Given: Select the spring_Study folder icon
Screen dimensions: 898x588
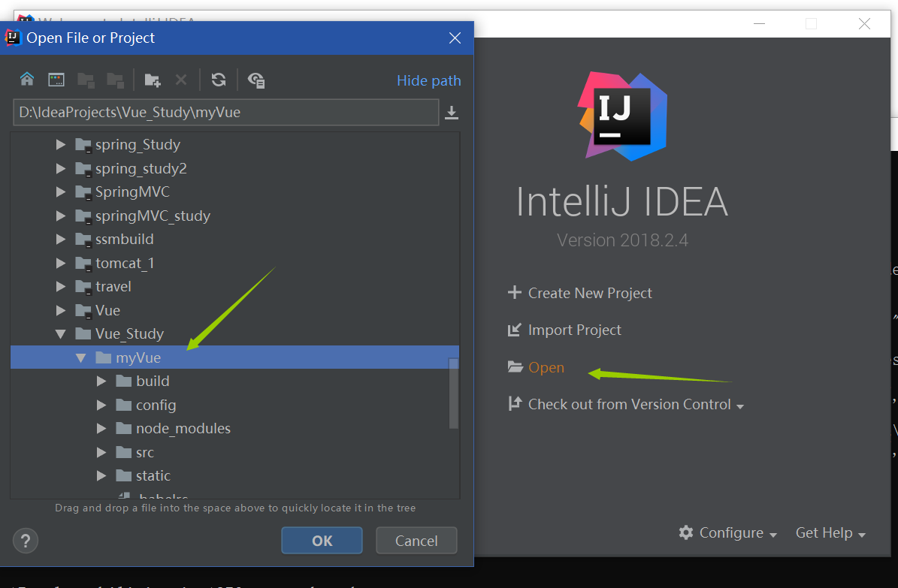Looking at the screenshot, I should (83, 145).
